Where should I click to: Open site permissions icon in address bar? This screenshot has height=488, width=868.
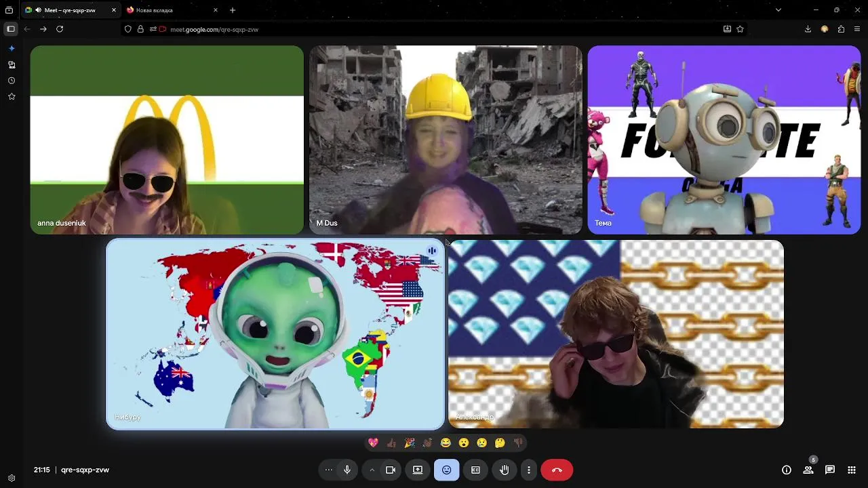[153, 29]
